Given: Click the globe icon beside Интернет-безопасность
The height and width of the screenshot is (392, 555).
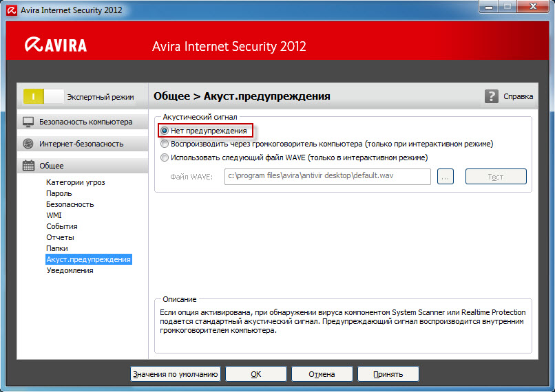Looking at the screenshot, I should coord(28,144).
